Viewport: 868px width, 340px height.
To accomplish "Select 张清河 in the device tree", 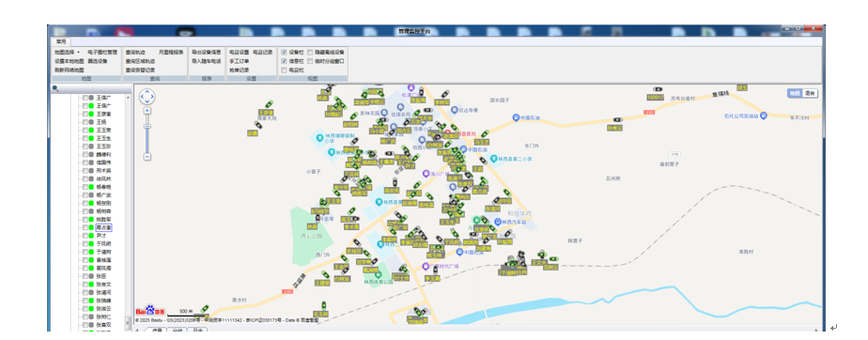I will point(103,292).
